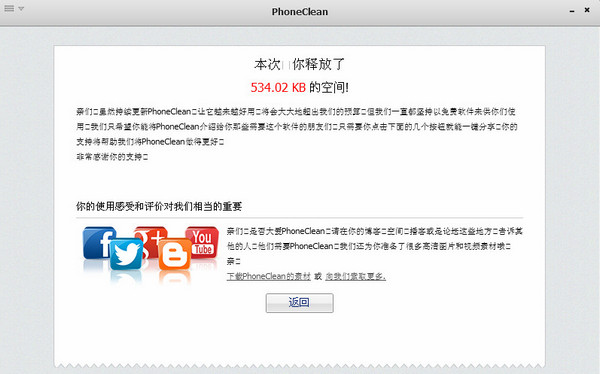
Task: Expand the dropdown arrow beside menu icon
Action: coord(21,9)
